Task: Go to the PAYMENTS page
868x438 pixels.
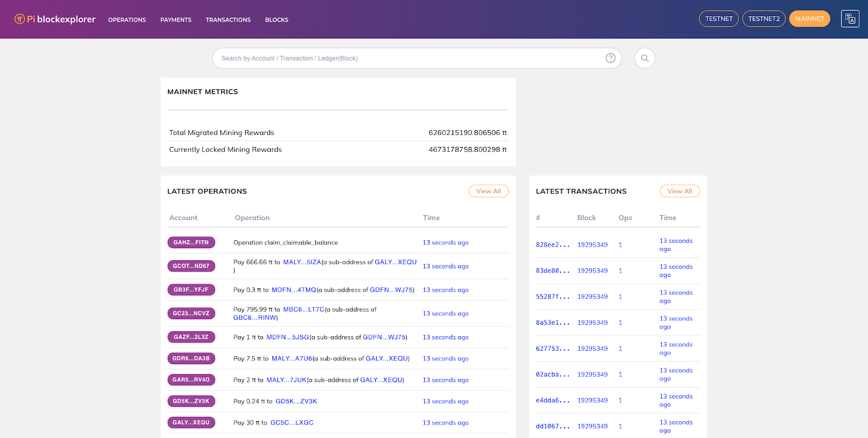Action: pos(176,20)
